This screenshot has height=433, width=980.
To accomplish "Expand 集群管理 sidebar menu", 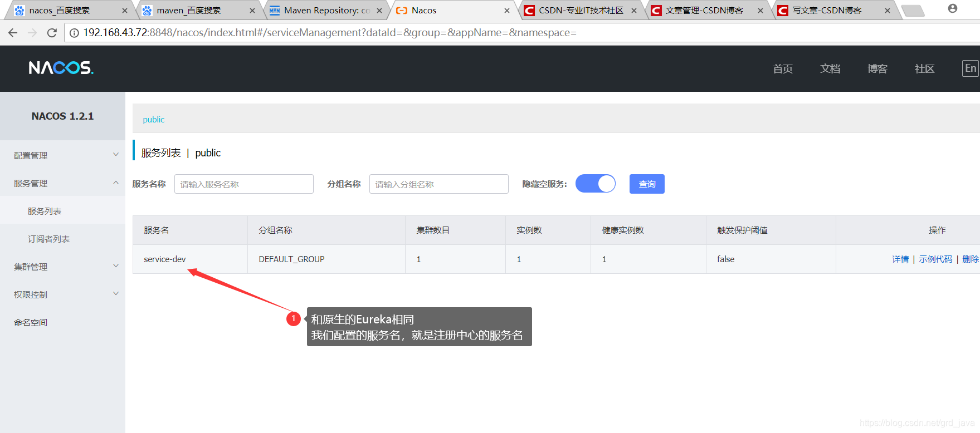I will (x=62, y=267).
